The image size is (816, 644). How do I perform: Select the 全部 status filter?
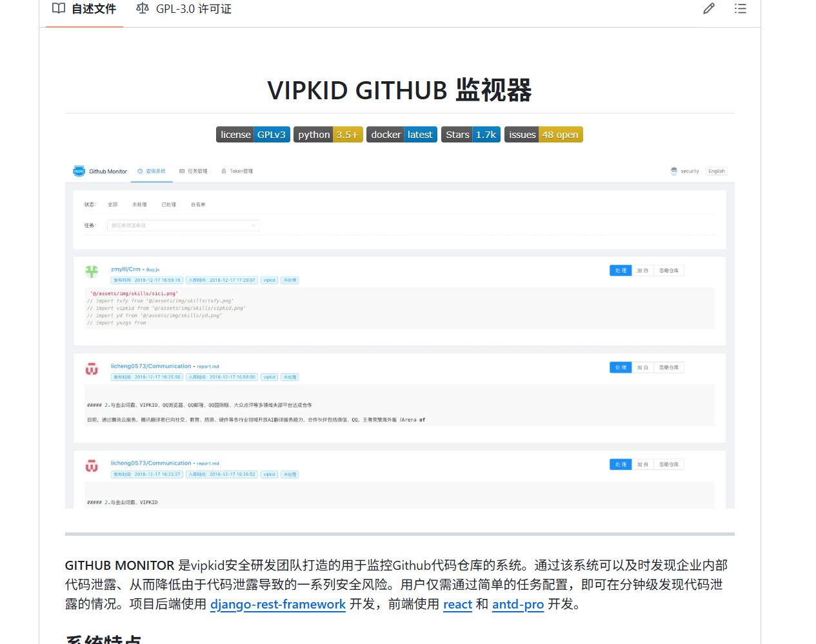tap(113, 204)
